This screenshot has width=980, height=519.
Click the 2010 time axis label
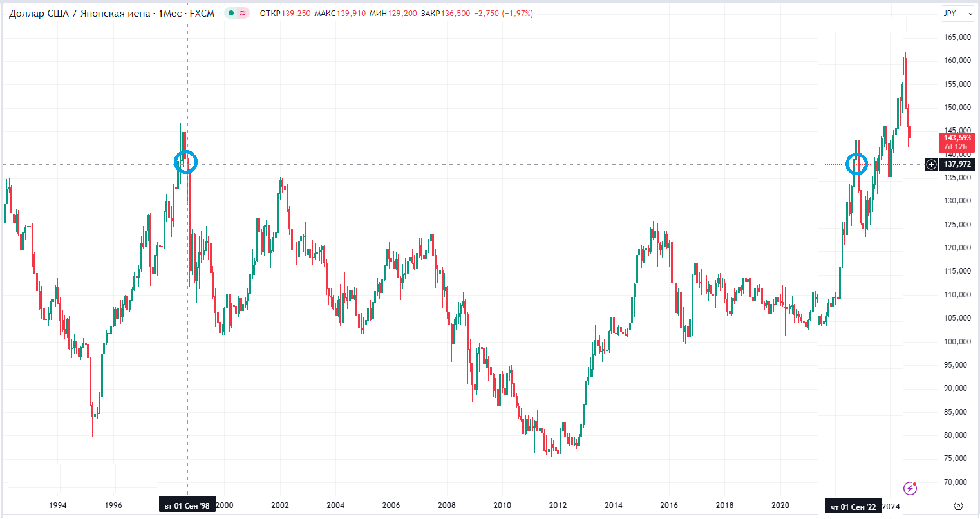[x=502, y=505]
